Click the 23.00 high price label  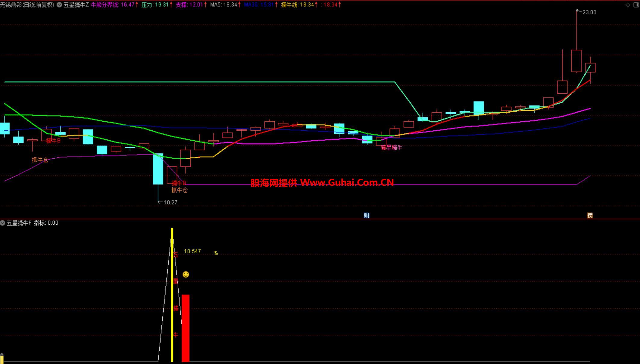[x=589, y=12]
